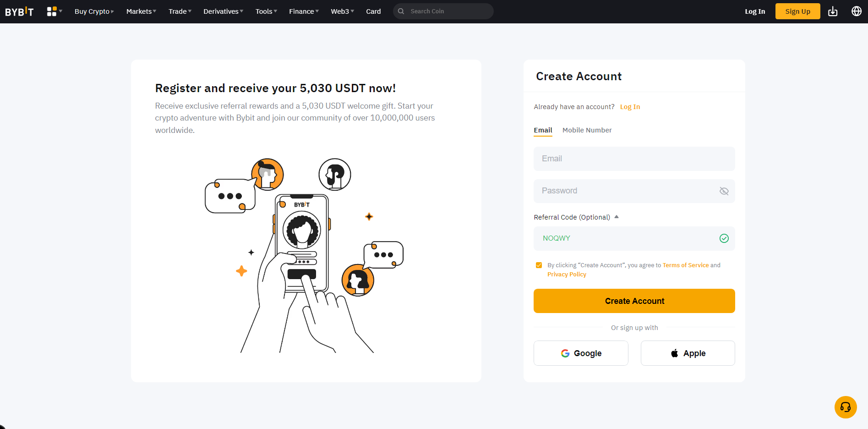Viewport: 868px width, 429px height.
Task: Expand the Buy Crypto menu
Action: [x=94, y=11]
